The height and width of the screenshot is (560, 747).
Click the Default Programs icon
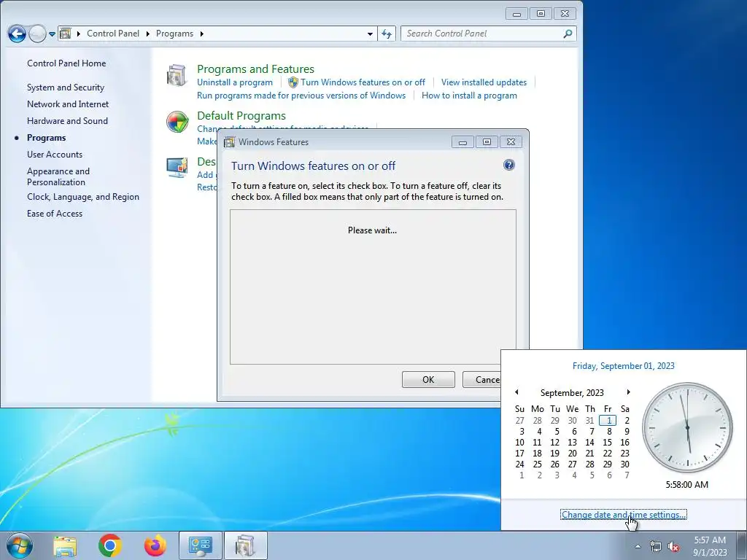[177, 122]
